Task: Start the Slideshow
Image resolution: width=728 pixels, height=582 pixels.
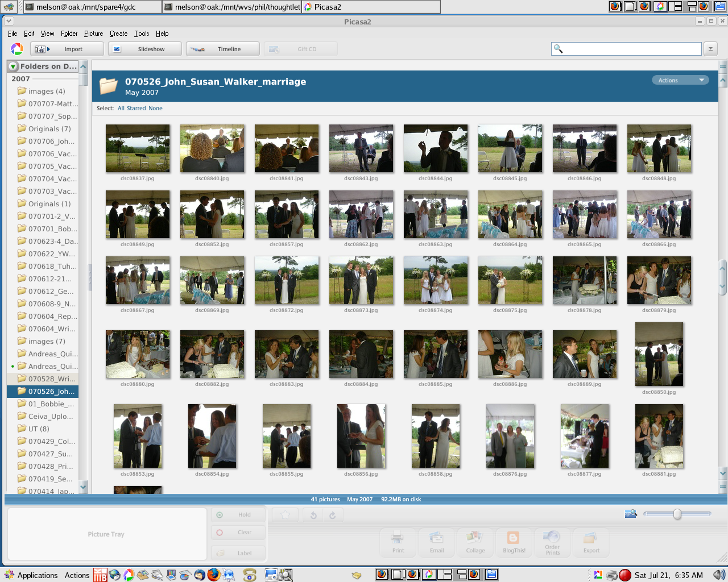Action: click(145, 49)
